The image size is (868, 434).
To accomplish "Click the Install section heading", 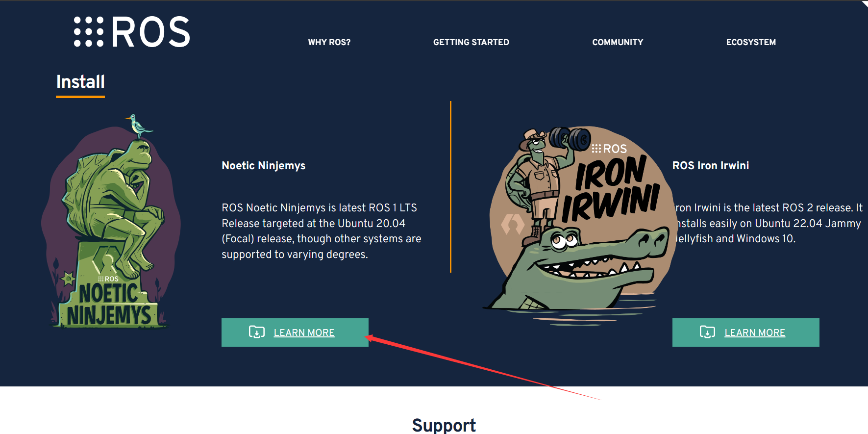I will tap(80, 82).
